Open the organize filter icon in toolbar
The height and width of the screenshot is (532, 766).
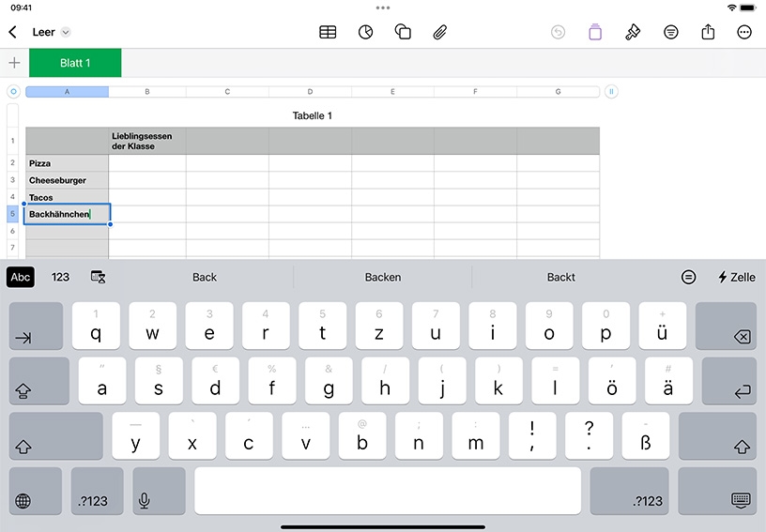click(671, 32)
